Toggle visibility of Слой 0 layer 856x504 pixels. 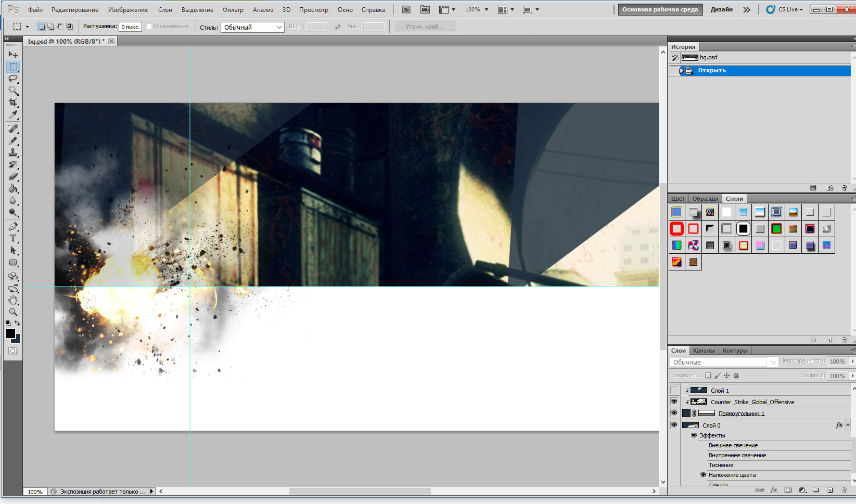pos(674,425)
